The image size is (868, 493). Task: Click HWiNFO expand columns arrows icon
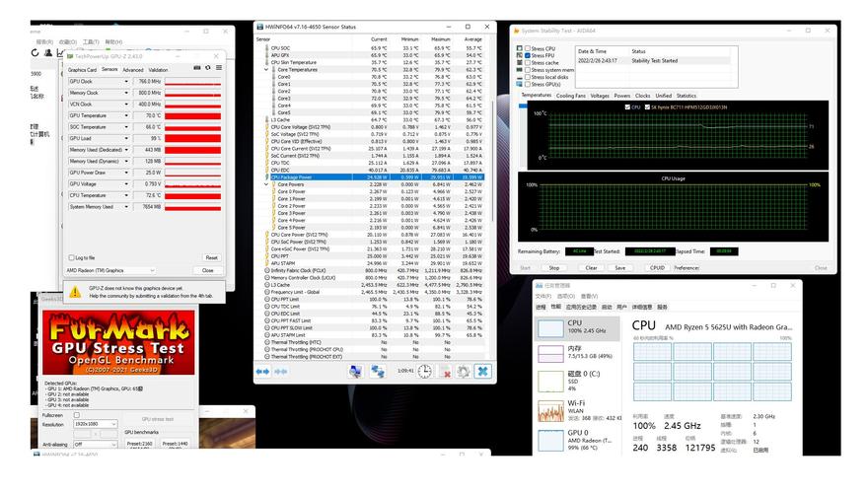click(262, 372)
